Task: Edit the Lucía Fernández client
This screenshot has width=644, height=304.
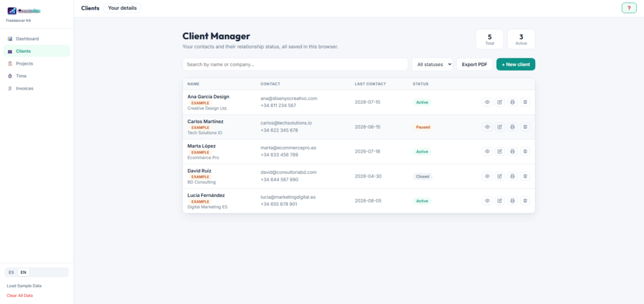Action: (499, 201)
